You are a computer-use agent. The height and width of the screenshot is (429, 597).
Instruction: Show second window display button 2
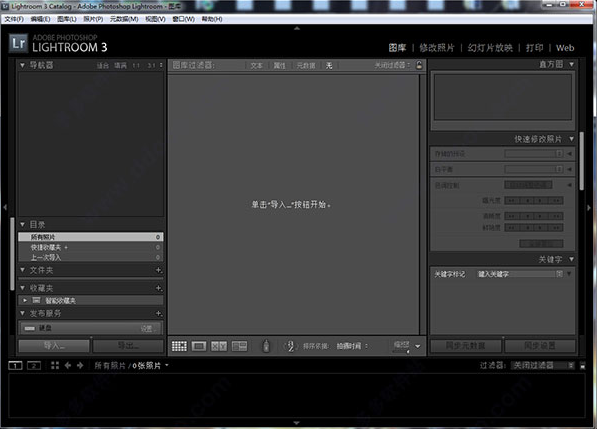(x=34, y=365)
